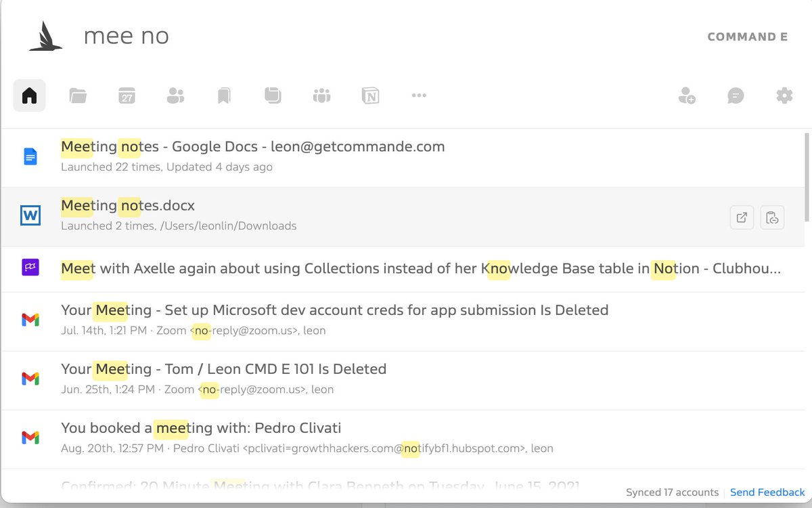Click 'Synced 17 accounts' status text
The width and height of the screenshot is (812, 508).
point(672,492)
